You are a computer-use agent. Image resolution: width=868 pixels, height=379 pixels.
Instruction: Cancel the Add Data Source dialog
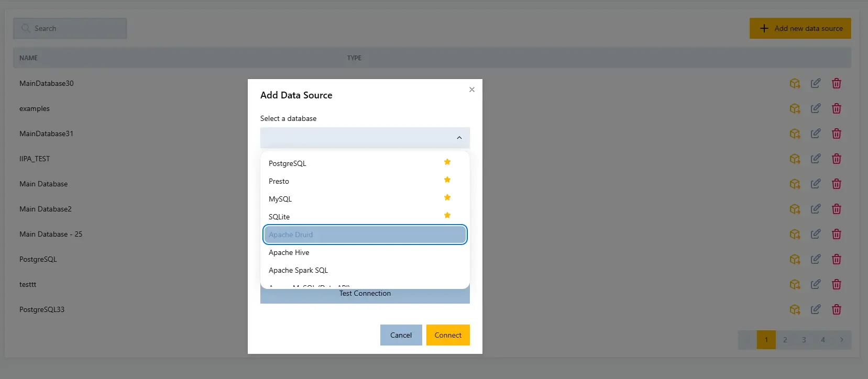401,335
